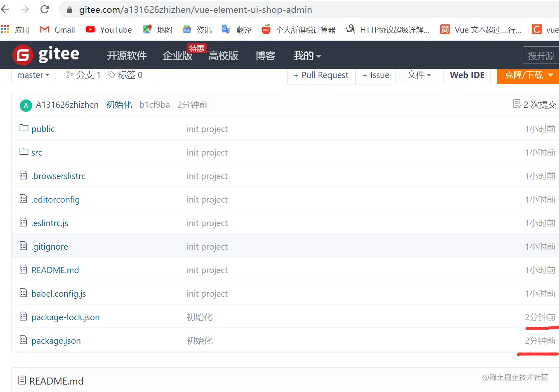Go to 高校版 in the navbar
The image size is (559, 392).
223,56
